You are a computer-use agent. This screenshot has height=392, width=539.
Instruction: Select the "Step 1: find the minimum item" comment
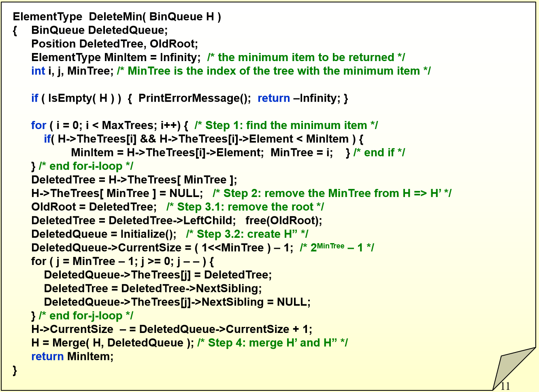(x=286, y=125)
